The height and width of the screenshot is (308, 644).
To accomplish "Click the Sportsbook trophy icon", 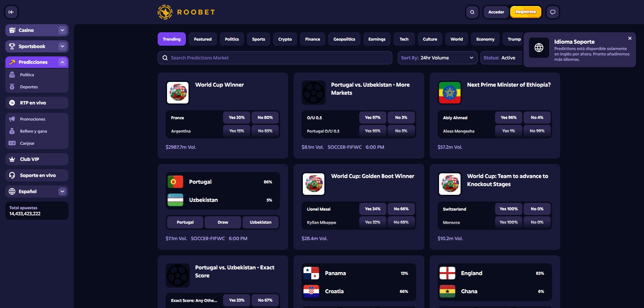I will pos(12,46).
